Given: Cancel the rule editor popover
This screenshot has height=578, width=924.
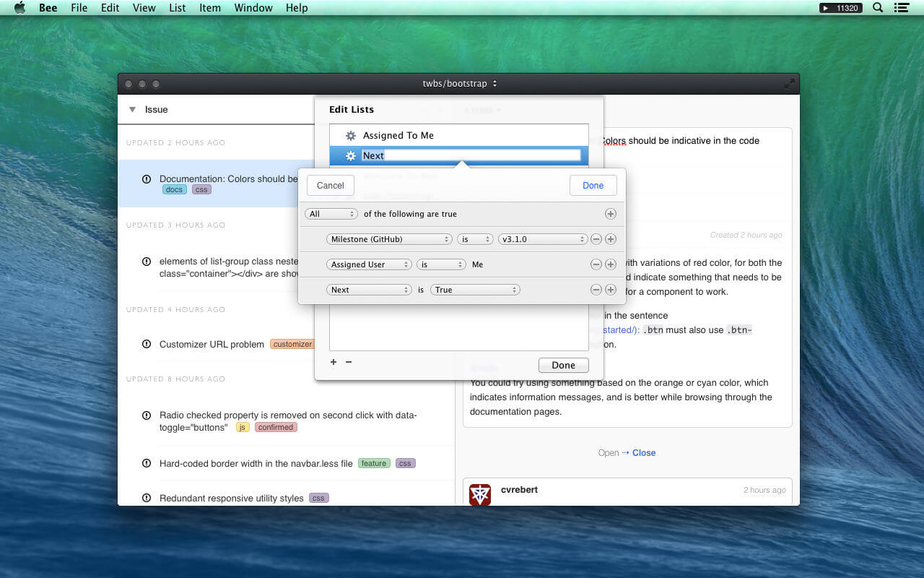Looking at the screenshot, I should [x=331, y=185].
